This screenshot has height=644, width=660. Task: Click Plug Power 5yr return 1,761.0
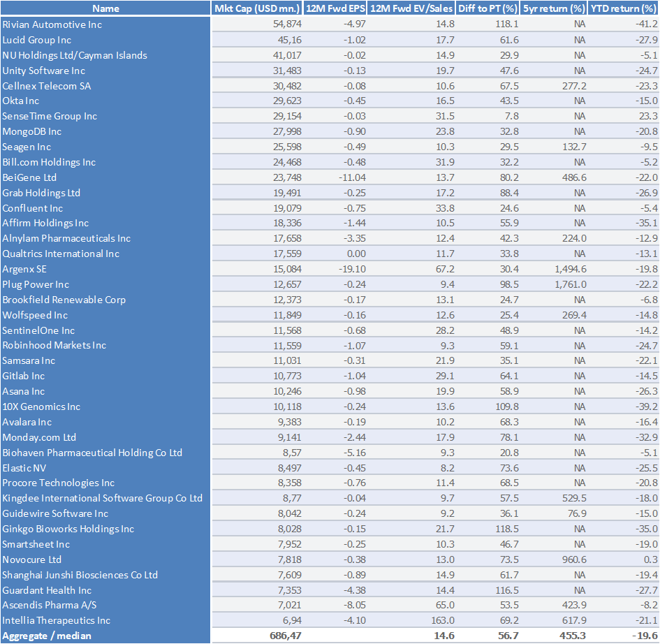(571, 284)
